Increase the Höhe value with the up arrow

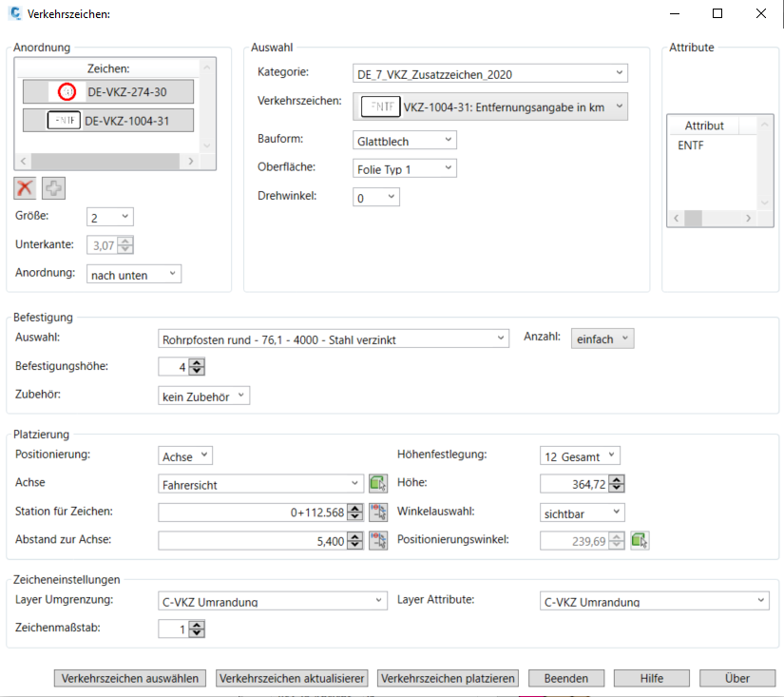[617, 479]
